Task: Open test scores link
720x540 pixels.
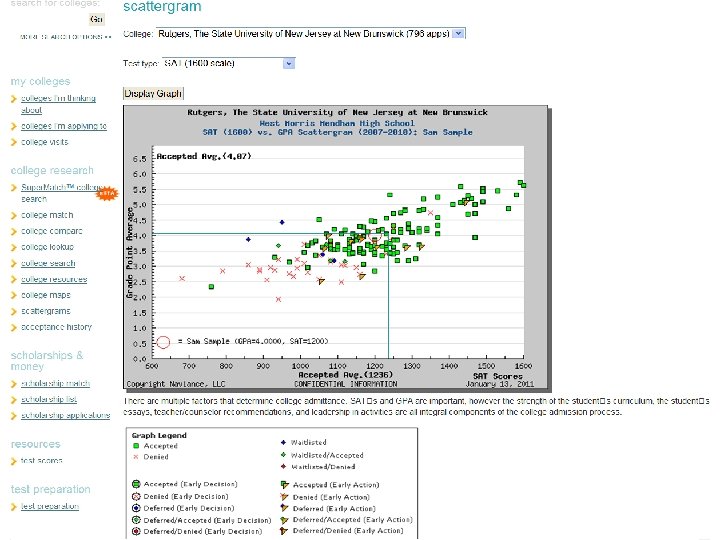Action: point(42,461)
